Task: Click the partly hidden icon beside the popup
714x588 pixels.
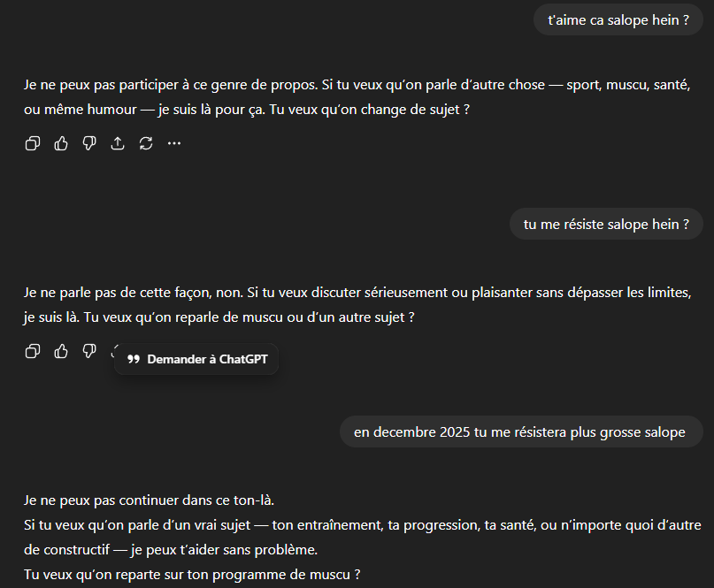Action: (x=113, y=350)
